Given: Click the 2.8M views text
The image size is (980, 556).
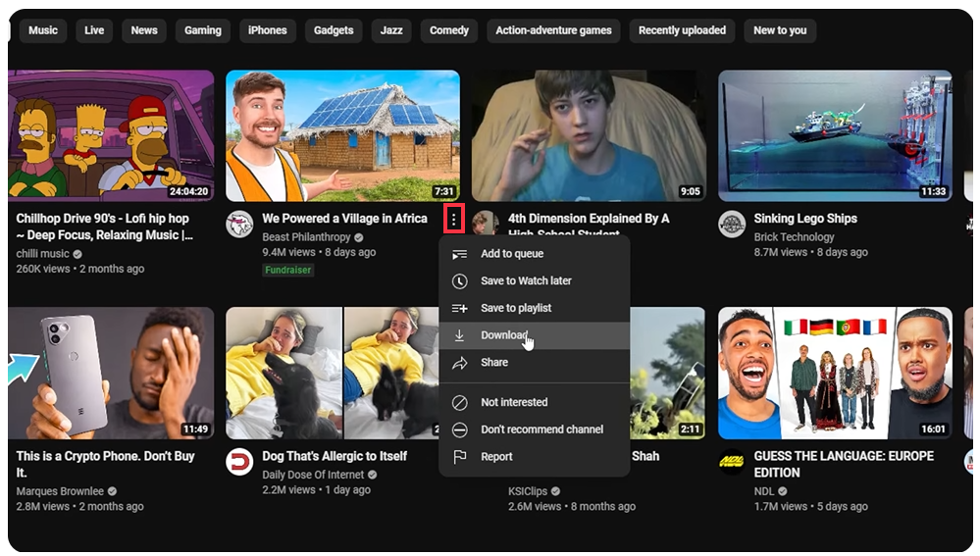Looking at the screenshot, I should (x=42, y=506).
